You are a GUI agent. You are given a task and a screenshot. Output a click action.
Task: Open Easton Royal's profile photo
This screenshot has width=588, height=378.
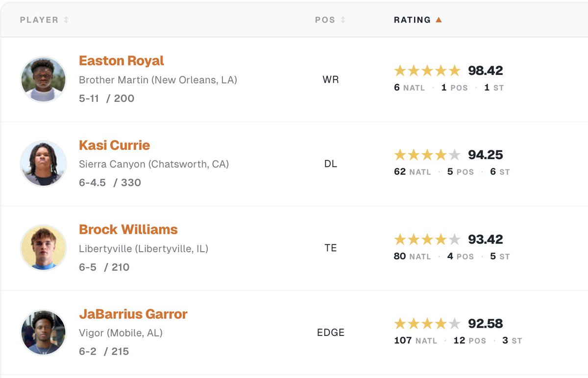[43, 79]
